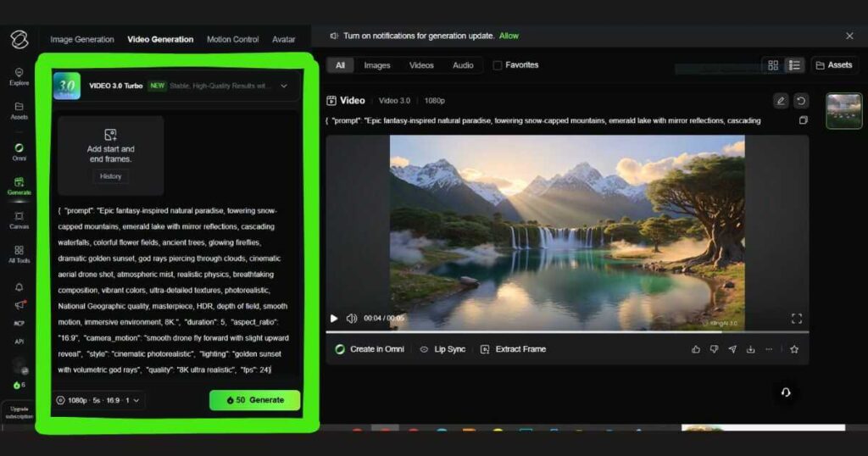Image resolution: width=868 pixels, height=456 pixels.
Task: Click the generated mountain lake video preview
Action: pyautogui.click(x=567, y=232)
